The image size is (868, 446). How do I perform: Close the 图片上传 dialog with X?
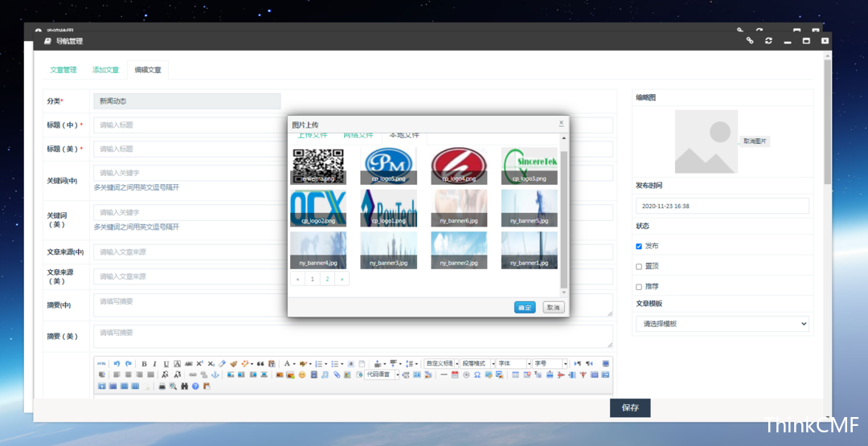561,123
